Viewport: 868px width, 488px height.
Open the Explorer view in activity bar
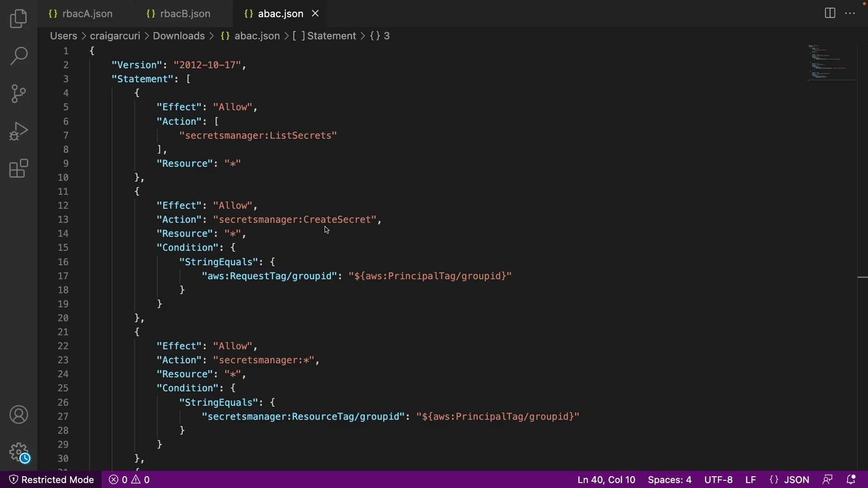19,19
